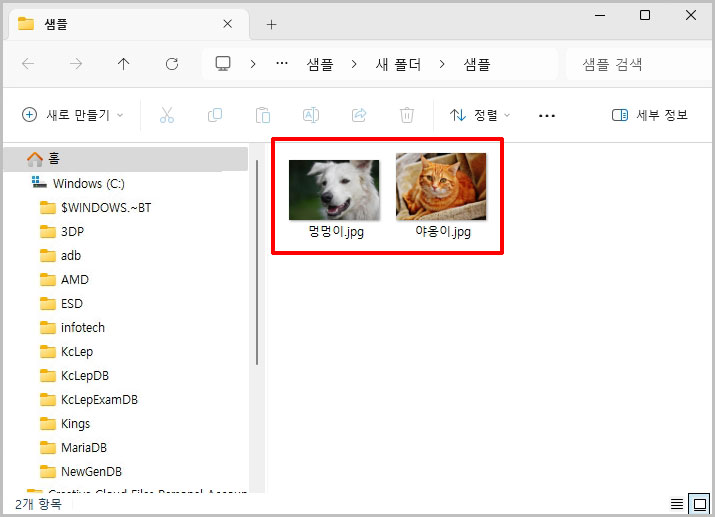
Task: Click the navigation pane scrollbar
Action: [x=257, y=262]
